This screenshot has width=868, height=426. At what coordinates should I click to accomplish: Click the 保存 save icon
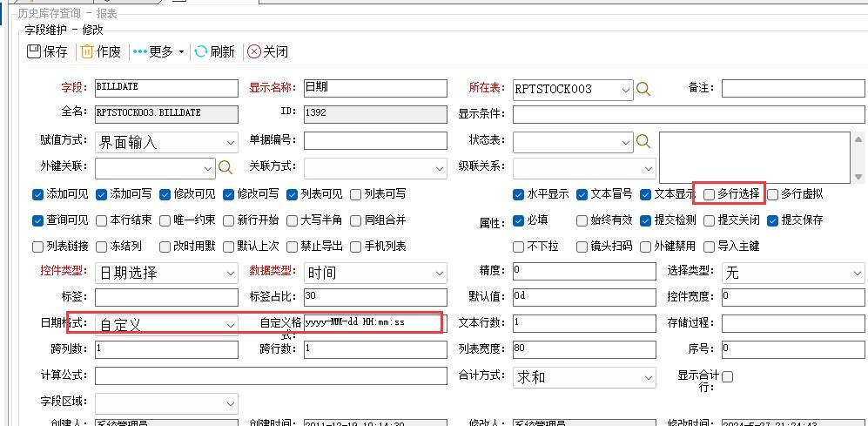tap(34, 51)
